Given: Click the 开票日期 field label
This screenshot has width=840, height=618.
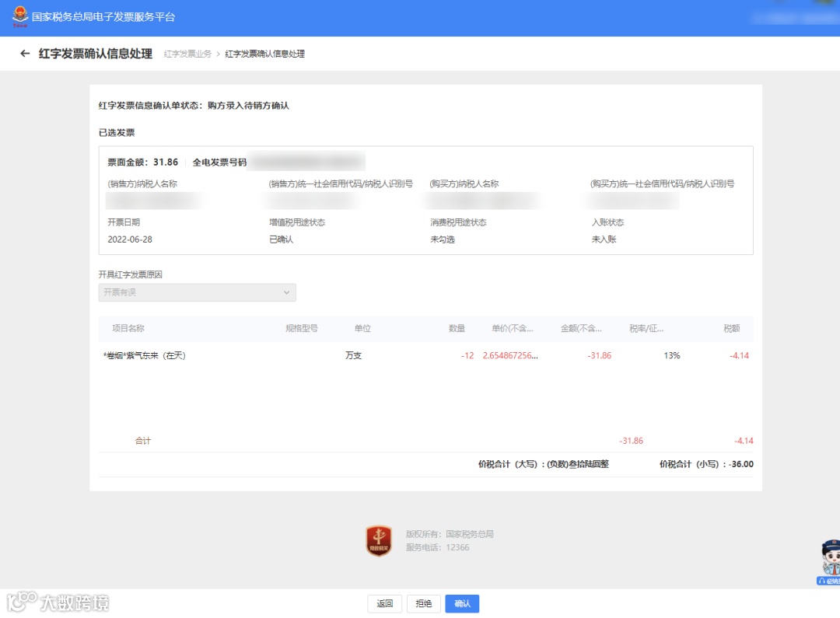Looking at the screenshot, I should [124, 222].
